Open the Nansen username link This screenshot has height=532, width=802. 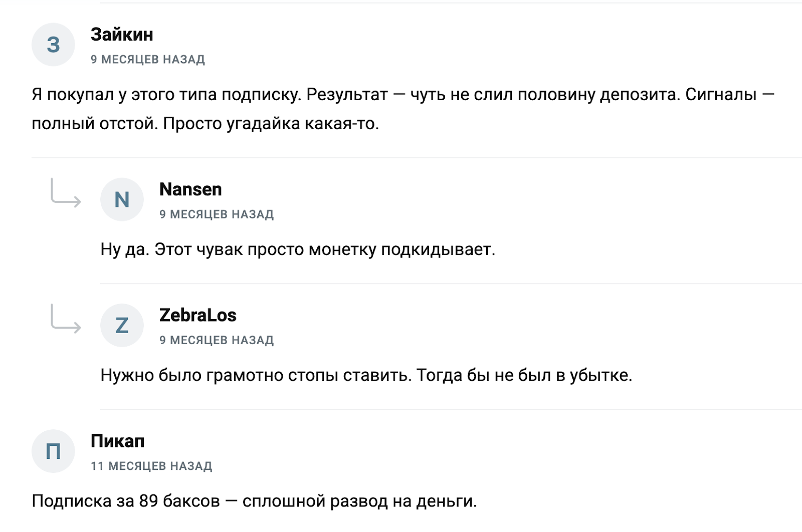pos(190,189)
